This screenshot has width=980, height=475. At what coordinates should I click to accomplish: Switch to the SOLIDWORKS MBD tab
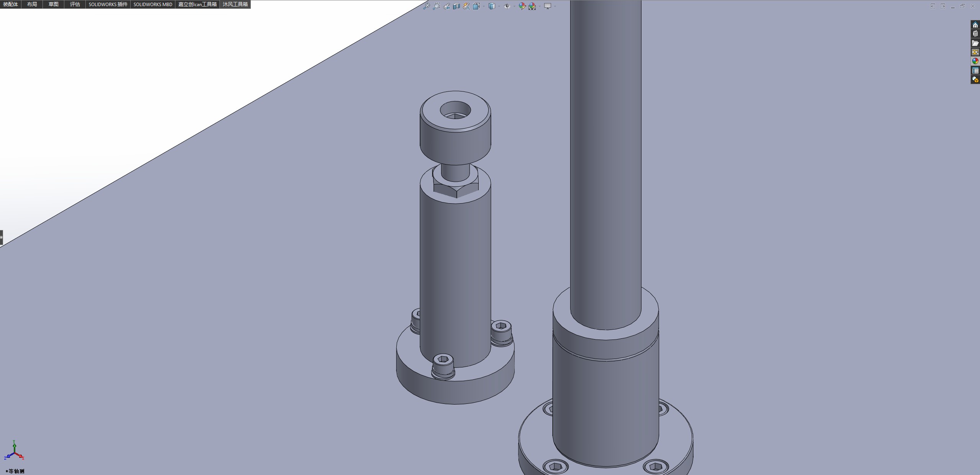[x=153, y=4]
